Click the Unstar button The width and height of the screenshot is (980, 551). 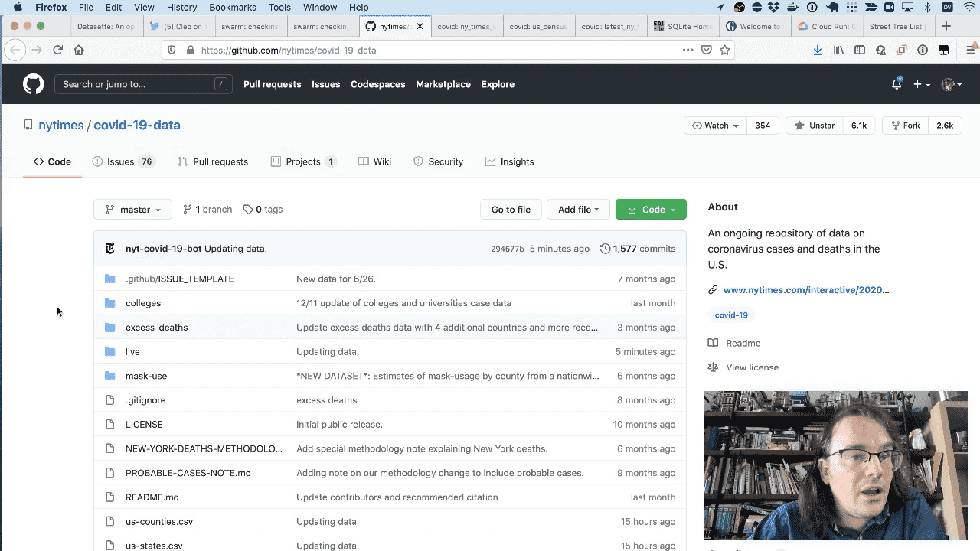pos(815,126)
